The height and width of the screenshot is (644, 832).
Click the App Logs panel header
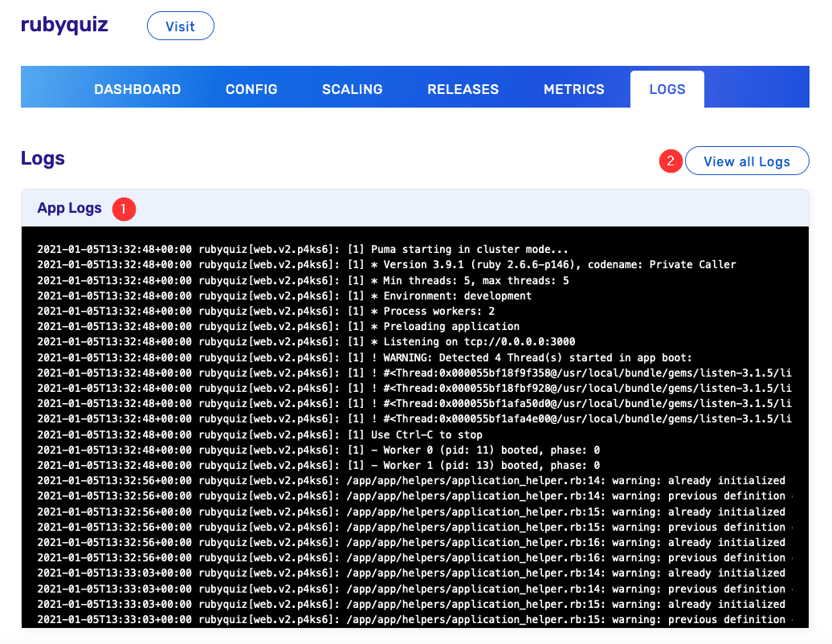(x=70, y=209)
